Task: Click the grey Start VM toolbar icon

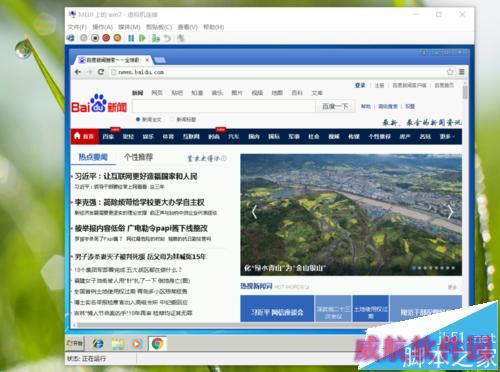Action: coord(84,38)
